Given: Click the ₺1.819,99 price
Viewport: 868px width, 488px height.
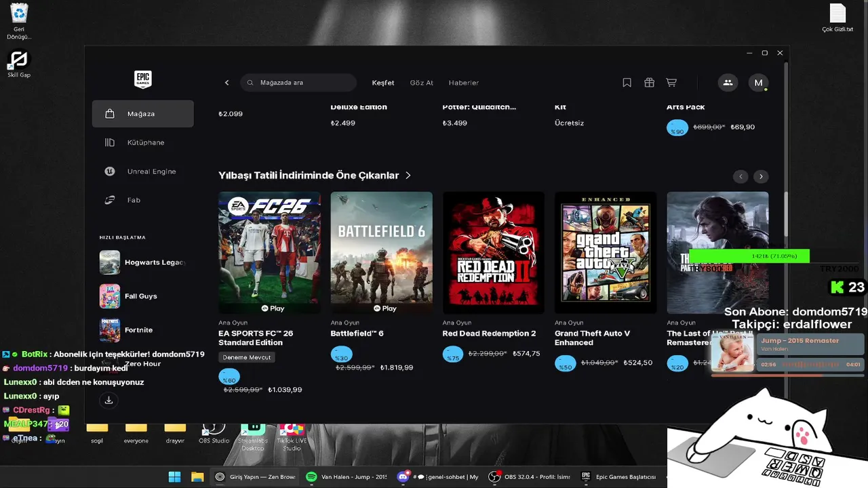Looking at the screenshot, I should click(x=397, y=367).
